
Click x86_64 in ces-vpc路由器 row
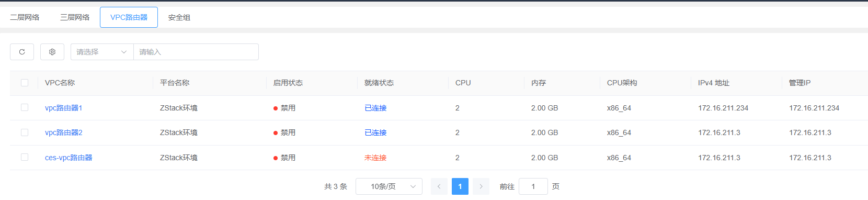coord(619,158)
